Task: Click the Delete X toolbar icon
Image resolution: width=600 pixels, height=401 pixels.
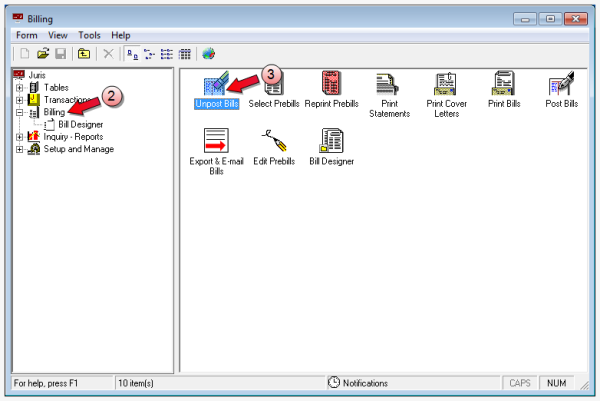Action: (x=109, y=54)
